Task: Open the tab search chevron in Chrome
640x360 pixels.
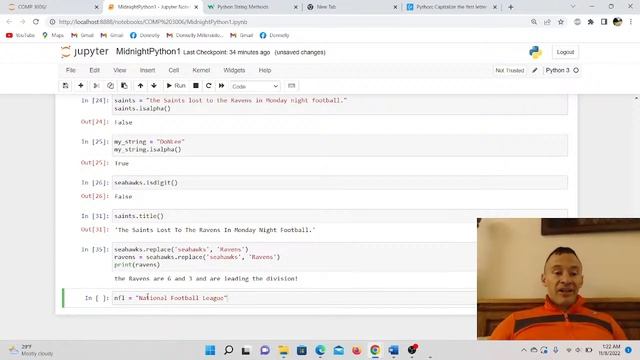Action: click(573, 7)
